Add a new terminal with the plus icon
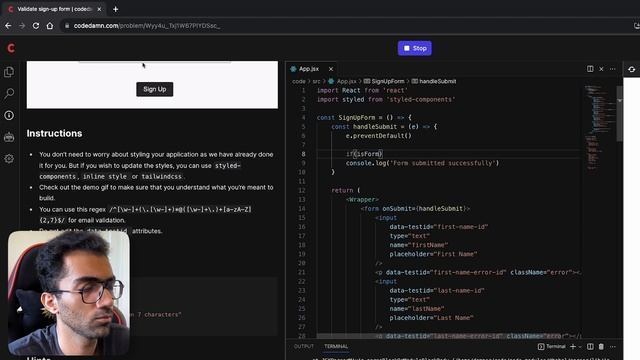Image resolution: width=640 pixels, height=360 pixels. click(x=573, y=347)
